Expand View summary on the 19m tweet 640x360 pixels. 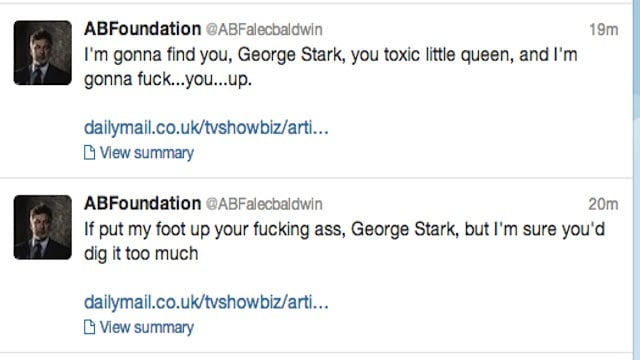[147, 153]
